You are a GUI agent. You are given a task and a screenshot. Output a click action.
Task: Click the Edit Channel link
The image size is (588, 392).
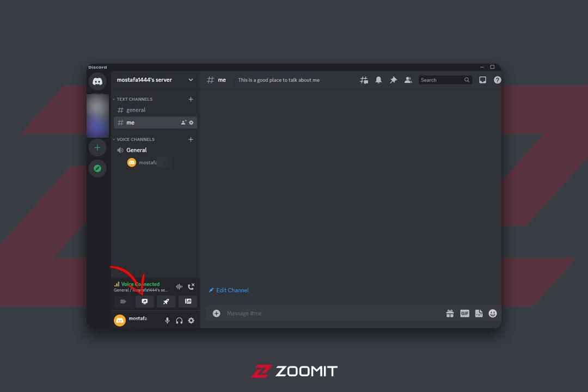point(229,290)
